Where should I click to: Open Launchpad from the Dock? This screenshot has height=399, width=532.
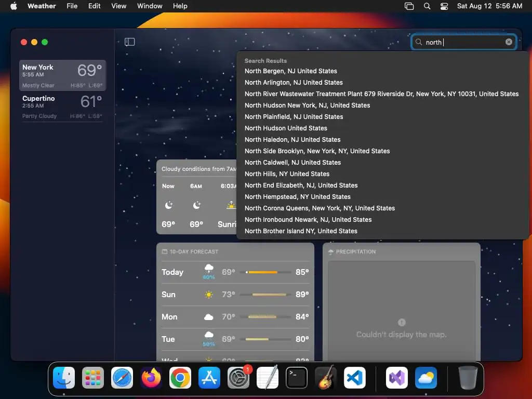point(93,378)
